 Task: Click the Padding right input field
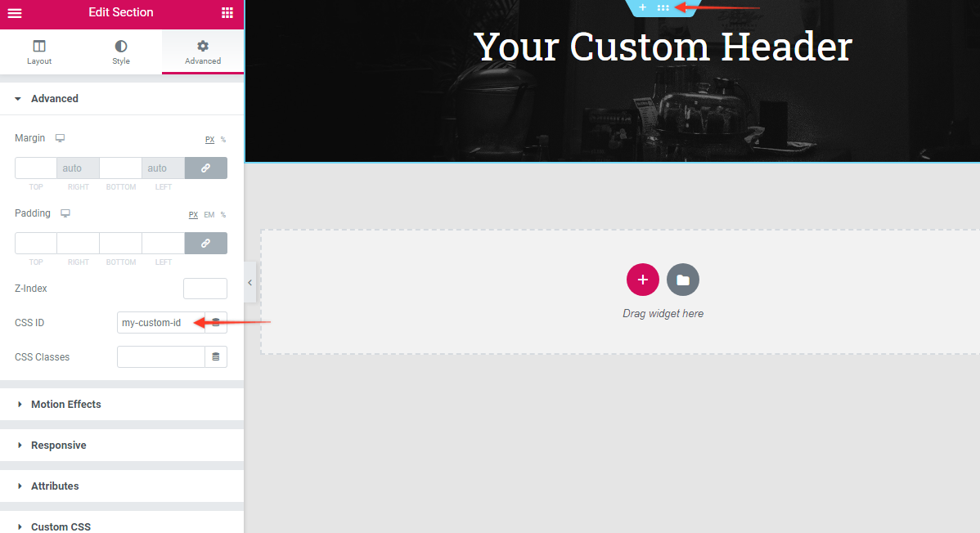click(79, 243)
